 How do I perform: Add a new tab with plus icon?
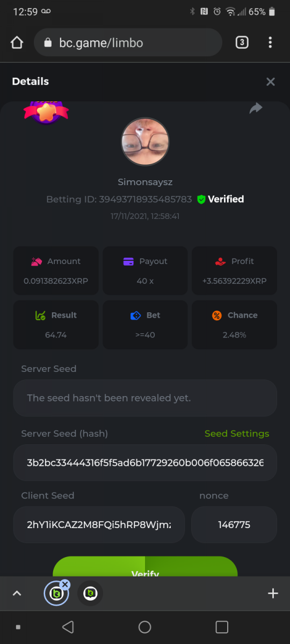[x=273, y=593]
